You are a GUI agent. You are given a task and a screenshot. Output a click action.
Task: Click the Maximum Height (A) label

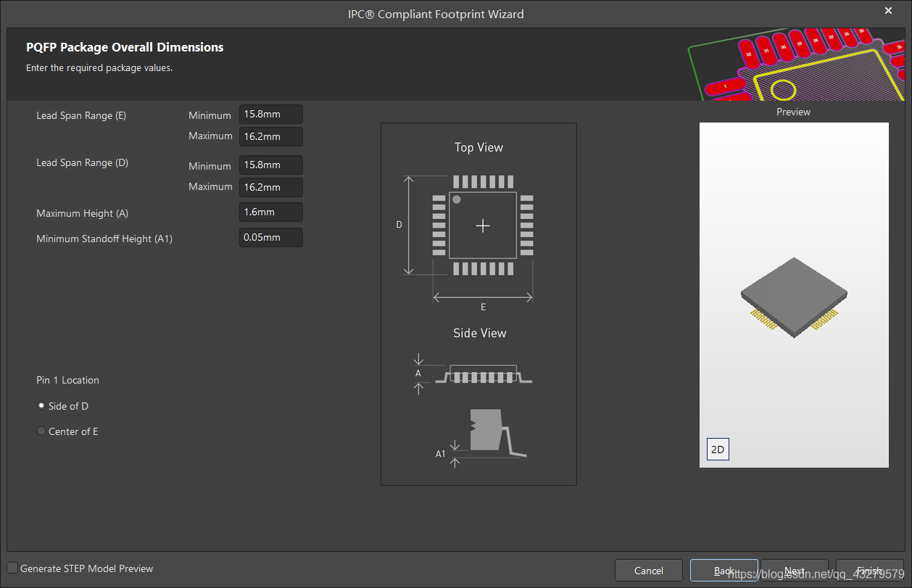click(x=82, y=213)
